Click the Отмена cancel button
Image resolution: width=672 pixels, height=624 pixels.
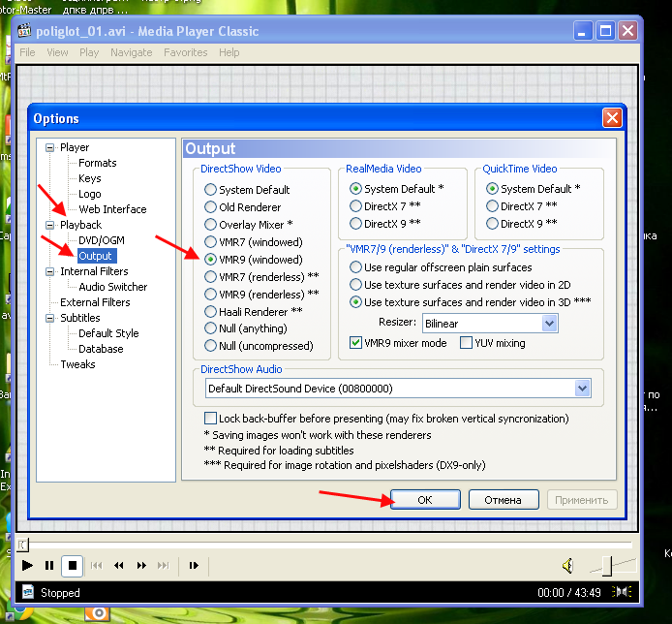pyautogui.click(x=504, y=500)
